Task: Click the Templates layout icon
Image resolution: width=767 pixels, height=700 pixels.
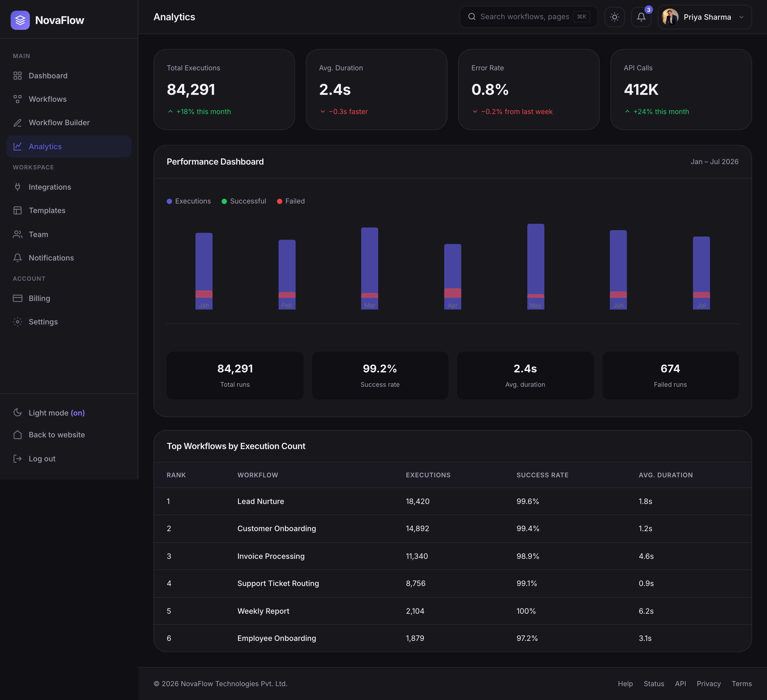Action: 18,210
